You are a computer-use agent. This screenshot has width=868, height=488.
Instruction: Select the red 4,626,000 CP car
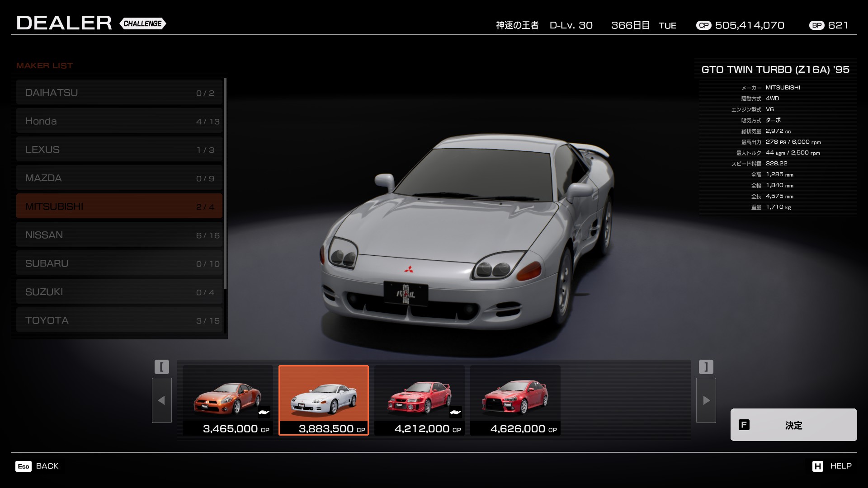pos(515,399)
